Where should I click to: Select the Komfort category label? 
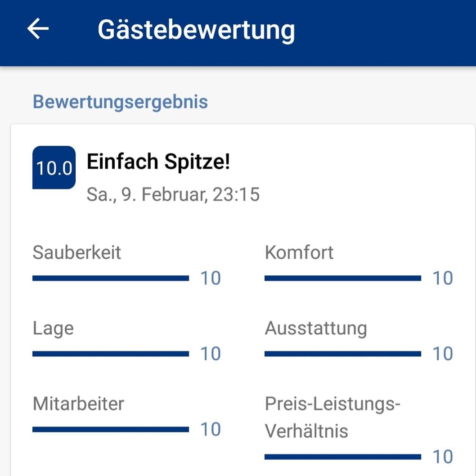click(299, 252)
